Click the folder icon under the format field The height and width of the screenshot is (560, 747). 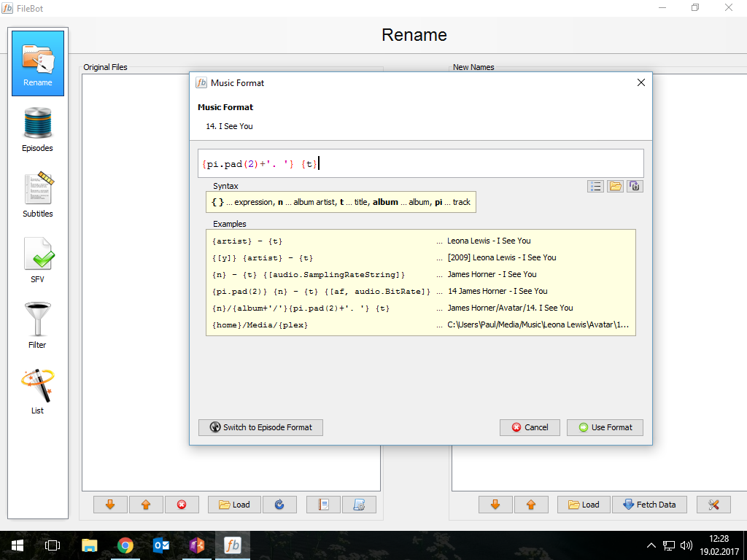point(615,186)
